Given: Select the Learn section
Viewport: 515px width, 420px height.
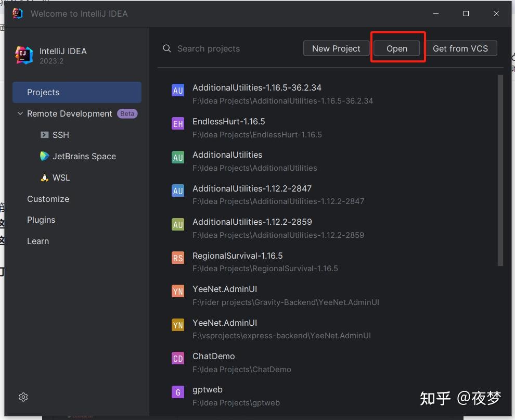Looking at the screenshot, I should [x=37, y=241].
